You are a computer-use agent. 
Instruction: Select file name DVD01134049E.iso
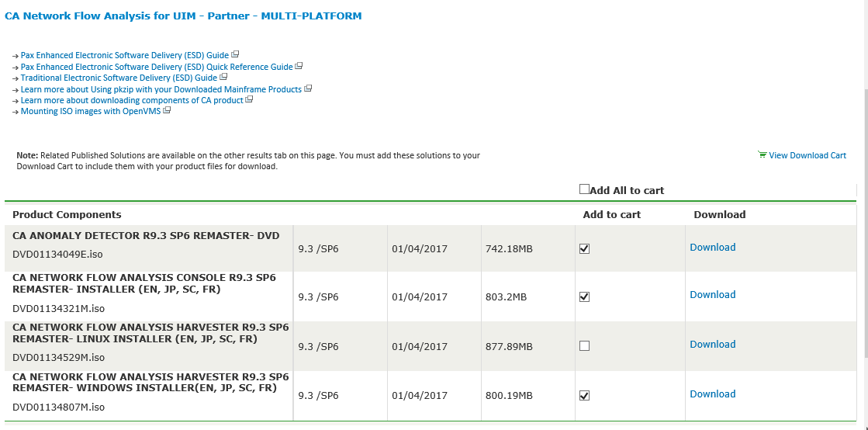coord(57,255)
